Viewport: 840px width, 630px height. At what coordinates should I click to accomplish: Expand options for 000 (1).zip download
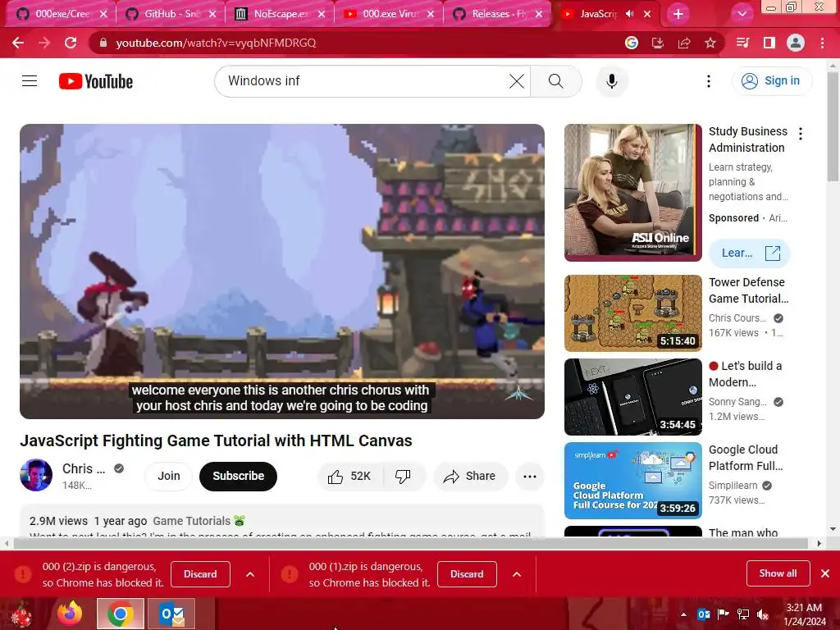coord(517,574)
